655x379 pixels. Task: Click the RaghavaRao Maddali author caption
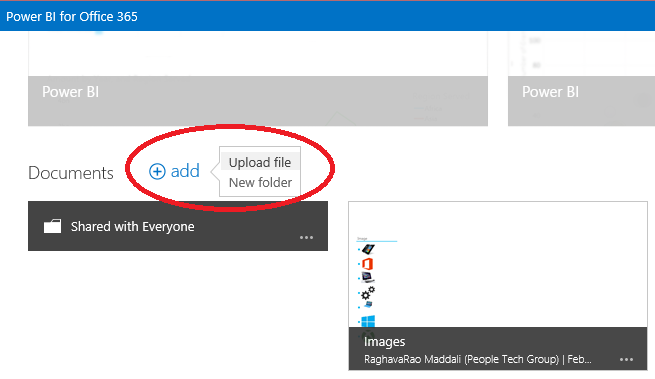[462, 359]
